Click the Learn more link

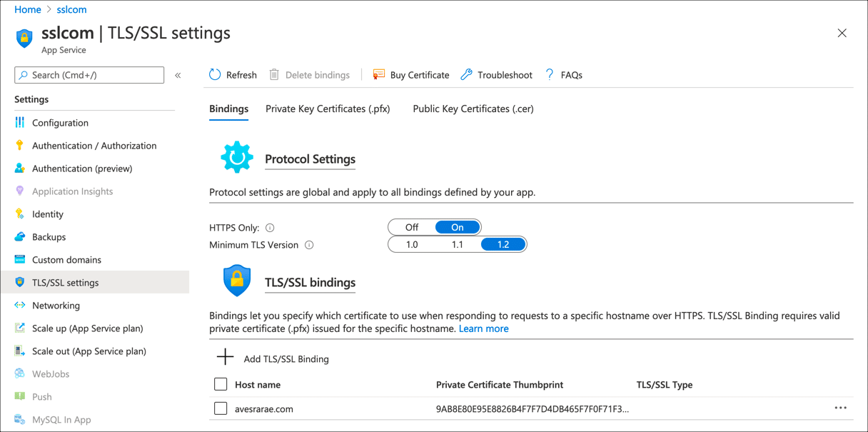tap(484, 328)
